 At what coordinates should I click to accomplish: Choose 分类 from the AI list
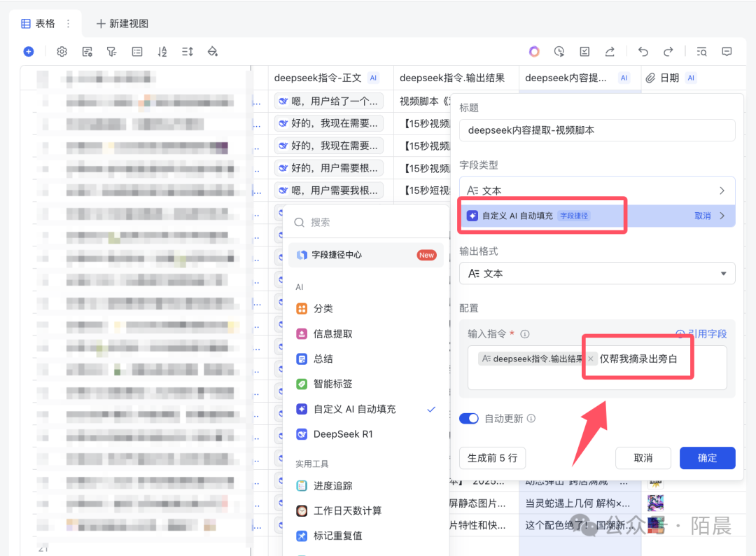pyautogui.click(x=366, y=309)
